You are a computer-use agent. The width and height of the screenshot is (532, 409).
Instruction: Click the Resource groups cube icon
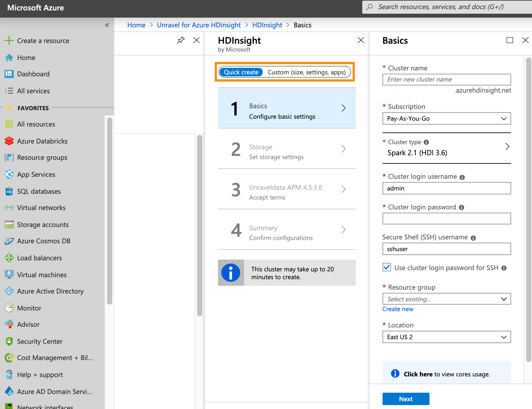[x=9, y=158]
